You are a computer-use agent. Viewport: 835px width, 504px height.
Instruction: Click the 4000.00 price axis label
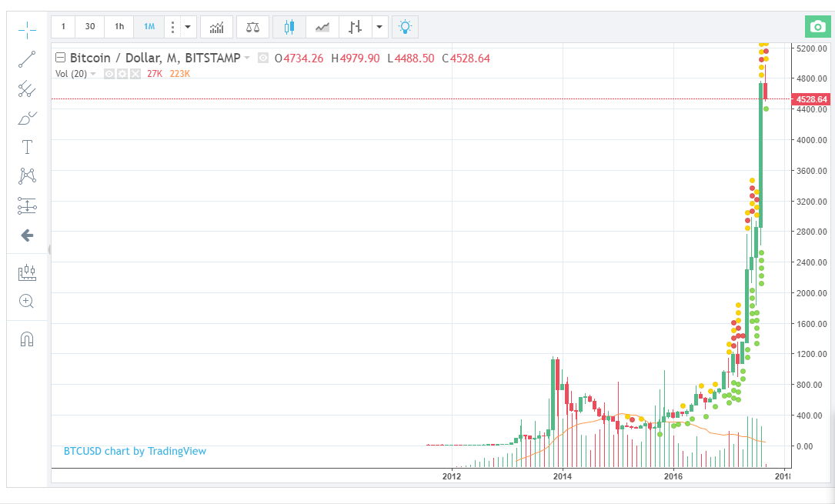point(812,140)
